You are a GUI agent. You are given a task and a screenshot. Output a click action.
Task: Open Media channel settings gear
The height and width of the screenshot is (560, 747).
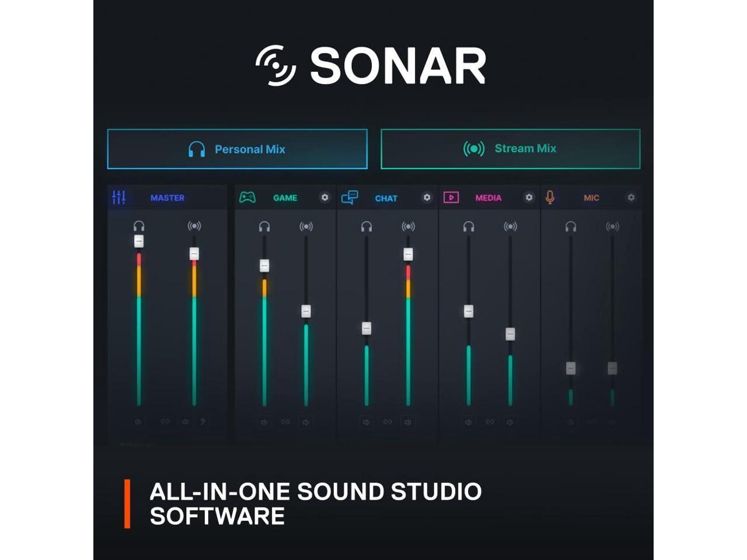529,198
